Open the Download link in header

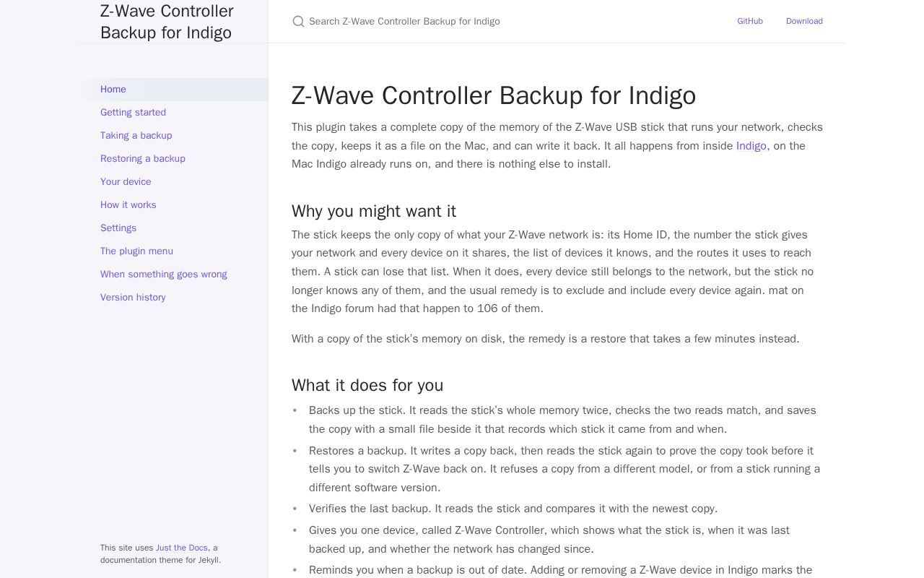[x=804, y=21]
